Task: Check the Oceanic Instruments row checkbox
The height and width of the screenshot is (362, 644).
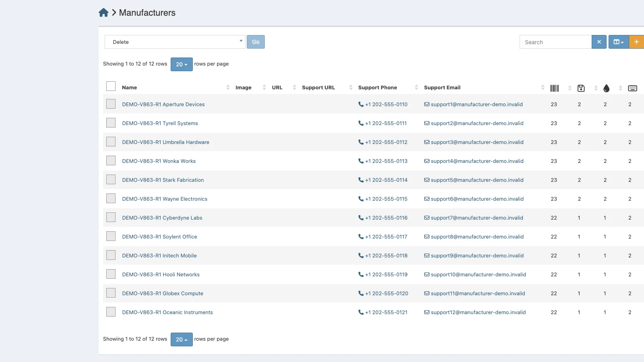Action: pyautogui.click(x=111, y=312)
